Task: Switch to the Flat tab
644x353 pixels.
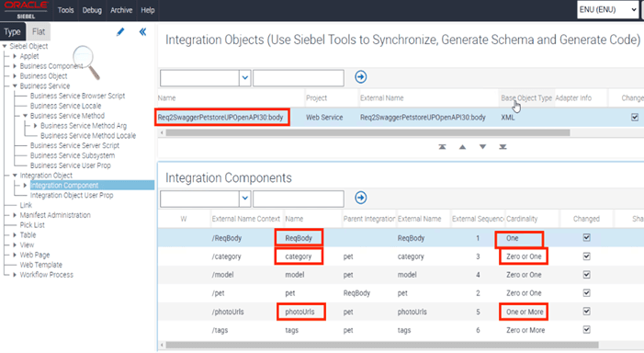Action: (x=39, y=31)
